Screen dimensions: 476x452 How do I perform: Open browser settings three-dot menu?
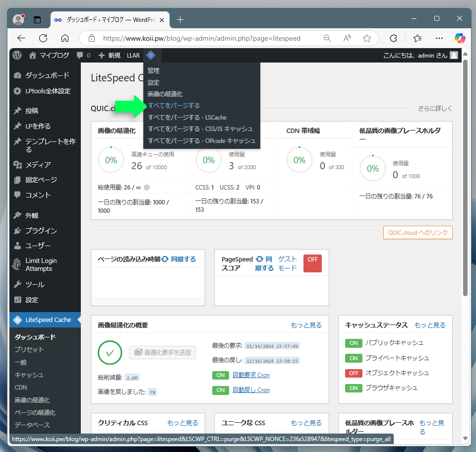439,38
